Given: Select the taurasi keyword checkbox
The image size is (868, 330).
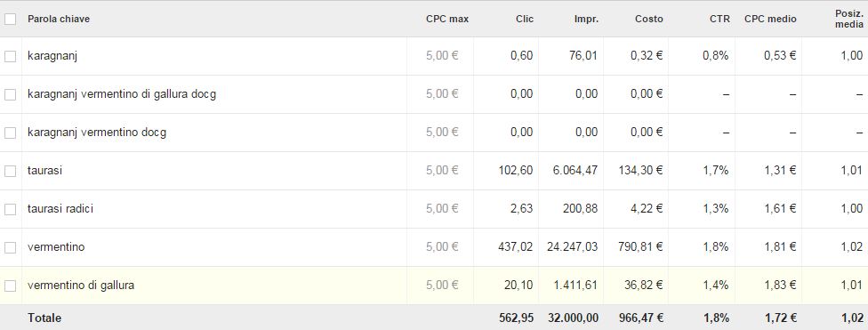Looking at the screenshot, I should (x=10, y=171).
